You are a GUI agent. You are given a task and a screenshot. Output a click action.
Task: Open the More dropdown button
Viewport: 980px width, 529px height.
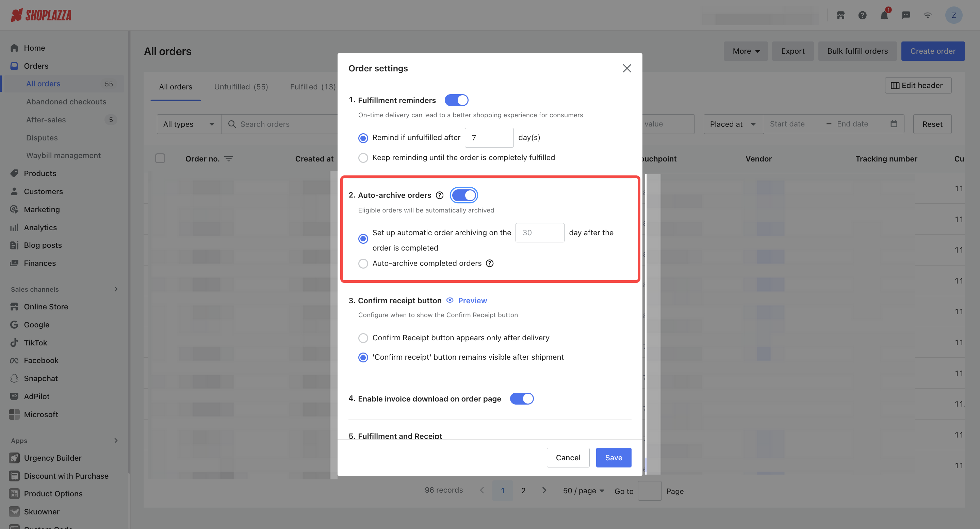click(745, 51)
